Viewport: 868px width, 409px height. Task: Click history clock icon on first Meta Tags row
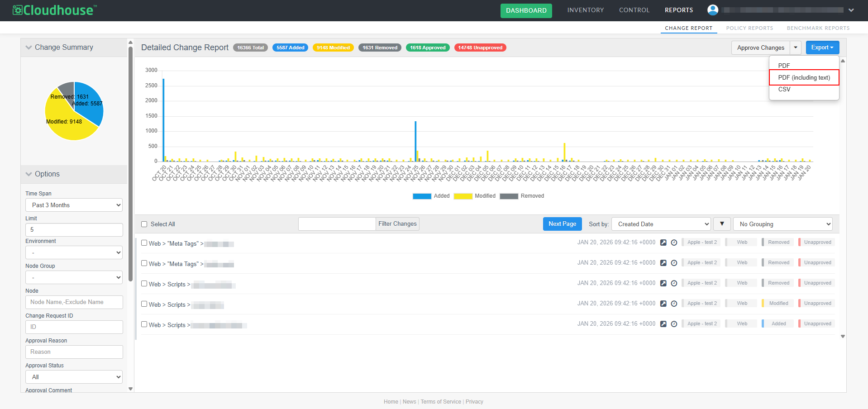click(674, 243)
